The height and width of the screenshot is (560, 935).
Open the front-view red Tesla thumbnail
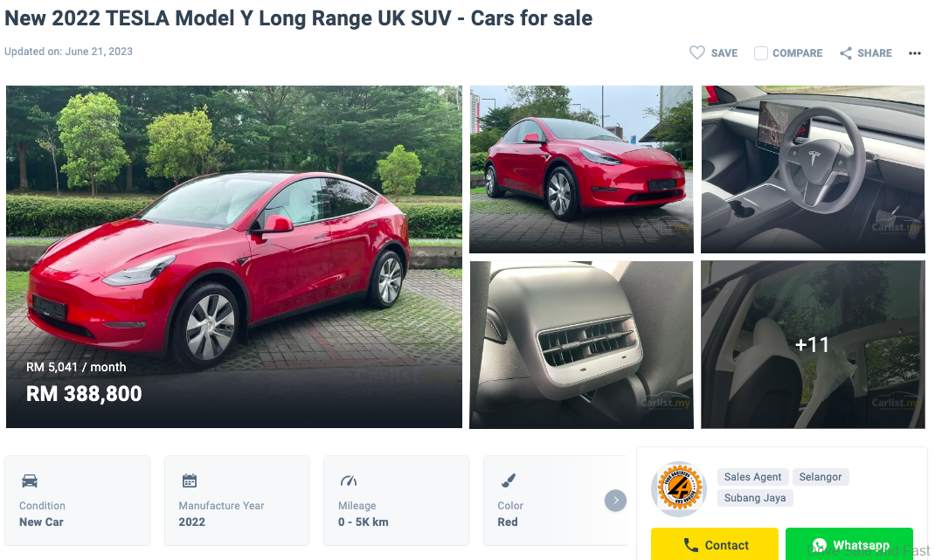tap(581, 169)
